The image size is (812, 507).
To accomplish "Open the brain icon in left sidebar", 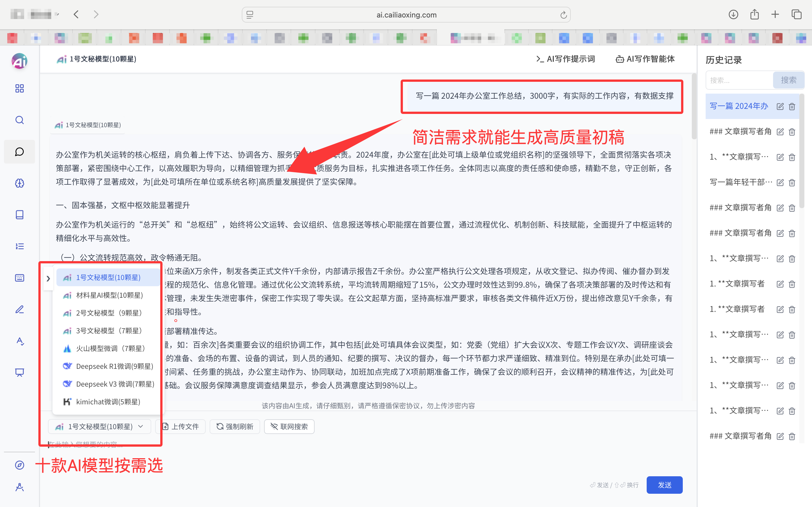I will click(19, 183).
